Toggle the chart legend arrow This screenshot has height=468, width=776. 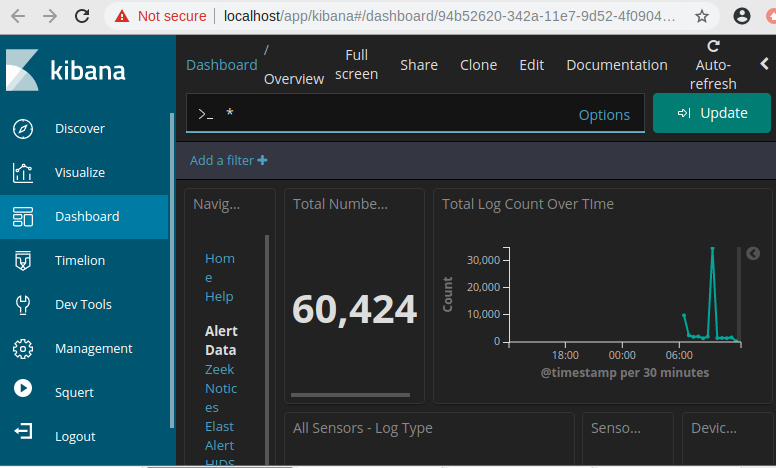tap(753, 253)
